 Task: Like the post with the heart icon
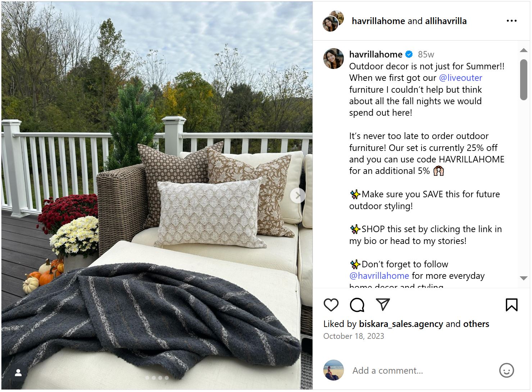pos(331,305)
